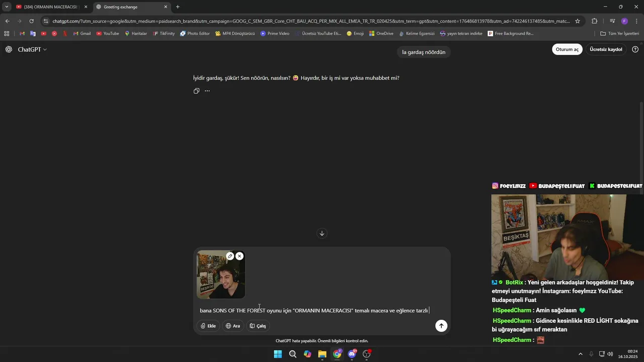This screenshot has height=362, width=644.
Task: Open the Ücretsiz YouTube Eti... bookmark
Action: pos(317,34)
